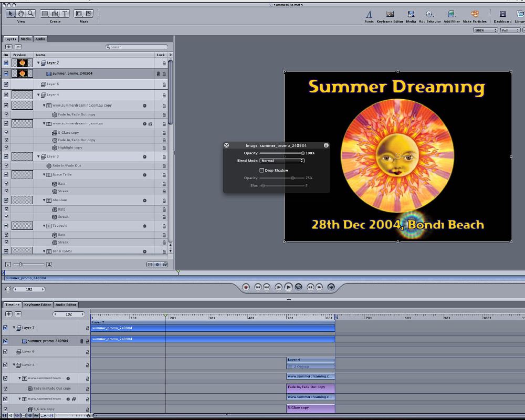
Task: Collapse Layer 7 in the Layers tab
Action: pyautogui.click(x=38, y=62)
